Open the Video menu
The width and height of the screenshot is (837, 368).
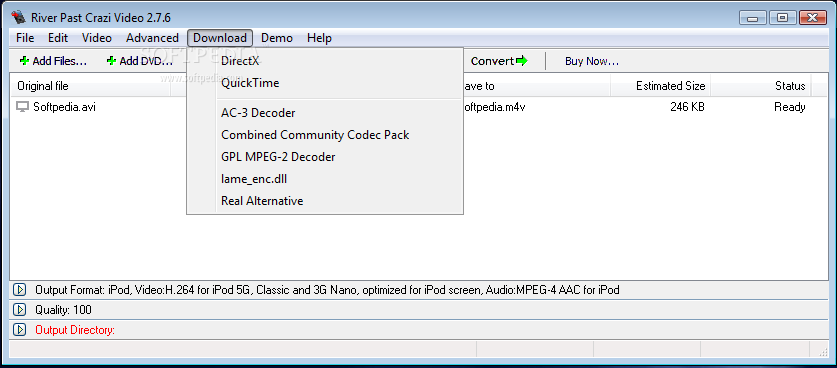97,38
